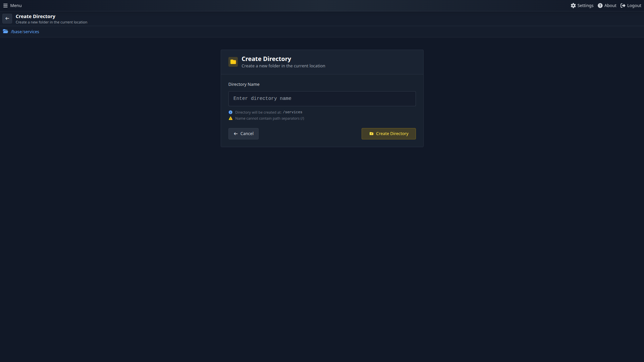The height and width of the screenshot is (362, 644).
Task: Click the back arrow button
Action: 7,18
